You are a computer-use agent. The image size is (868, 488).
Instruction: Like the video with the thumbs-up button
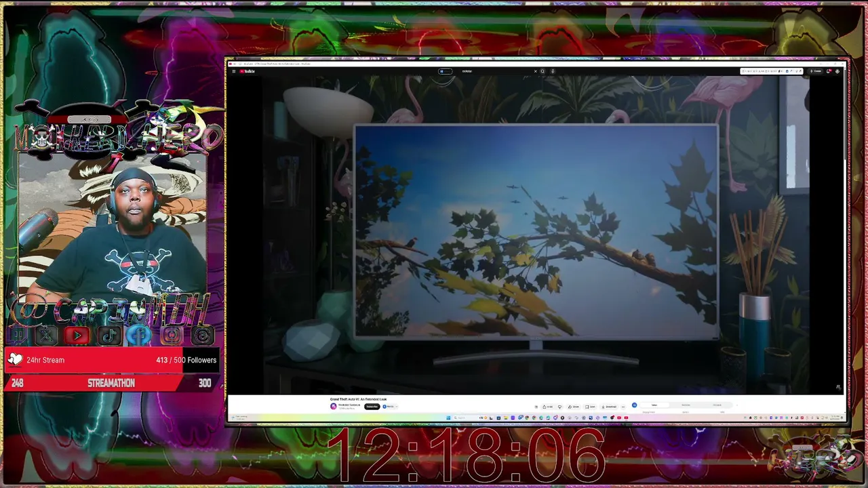coord(548,407)
